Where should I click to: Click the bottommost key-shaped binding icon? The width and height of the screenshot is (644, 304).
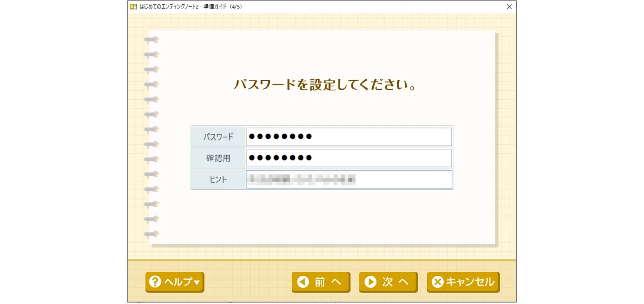coord(151,234)
